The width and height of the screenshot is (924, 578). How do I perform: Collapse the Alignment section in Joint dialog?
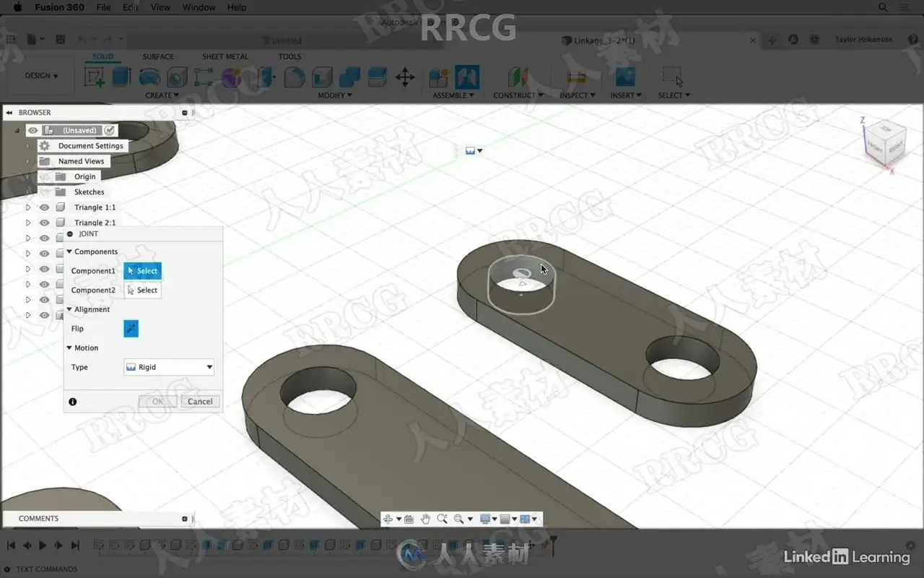(69, 309)
